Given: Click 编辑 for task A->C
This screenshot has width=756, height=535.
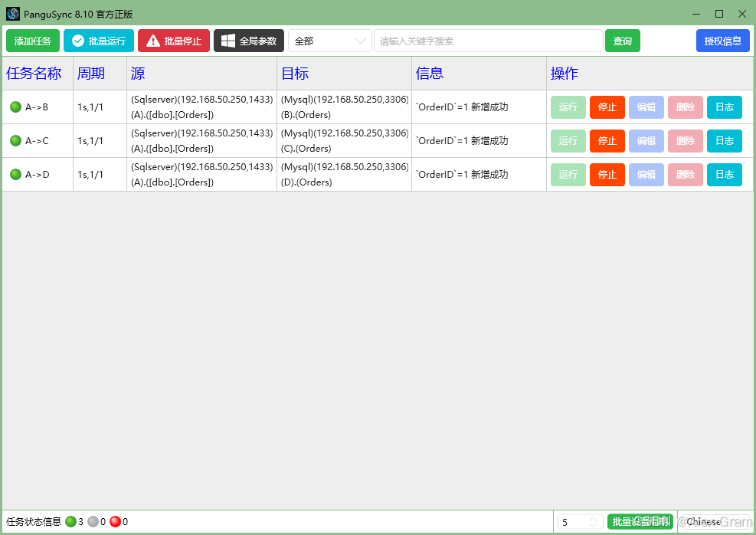Looking at the screenshot, I should (x=646, y=141).
